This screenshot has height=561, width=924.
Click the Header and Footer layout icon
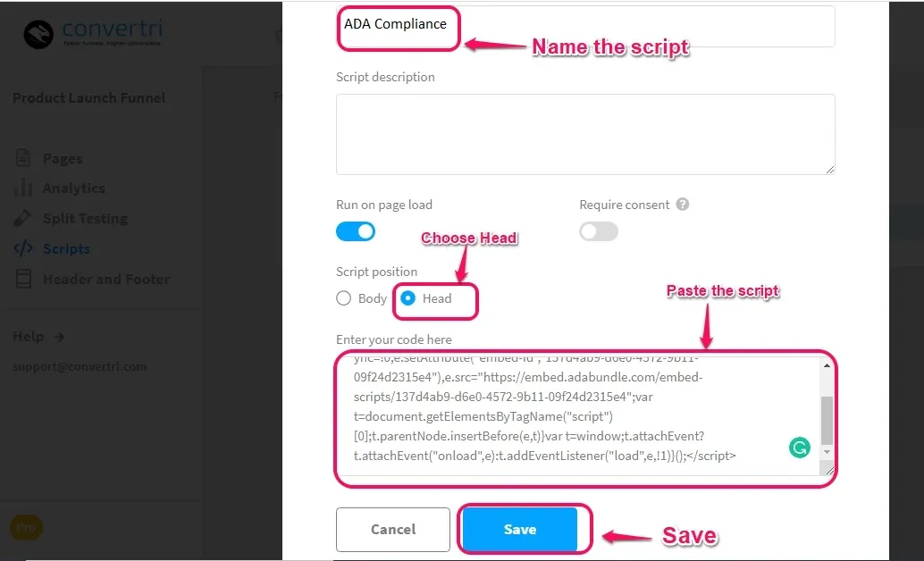click(23, 279)
